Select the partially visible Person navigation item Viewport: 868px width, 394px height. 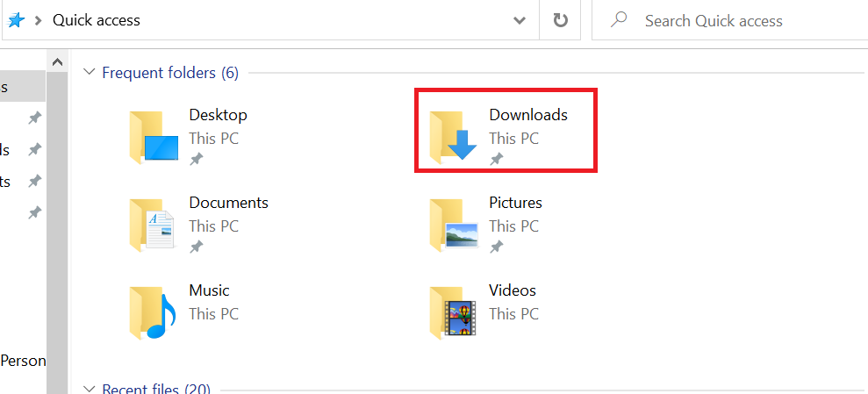tap(23, 361)
